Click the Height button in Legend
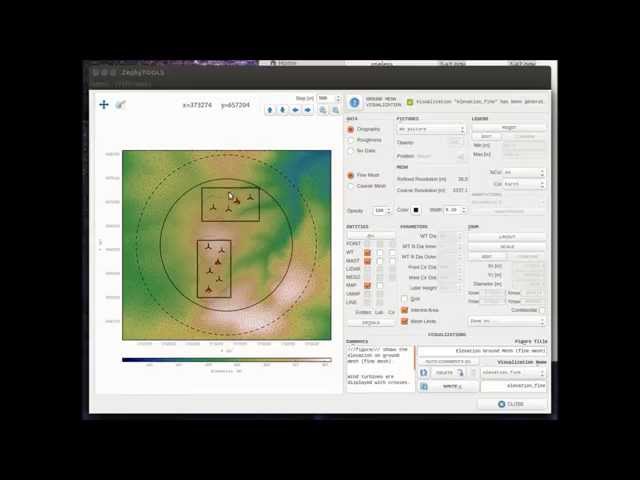640x480 pixels. [x=509, y=128]
